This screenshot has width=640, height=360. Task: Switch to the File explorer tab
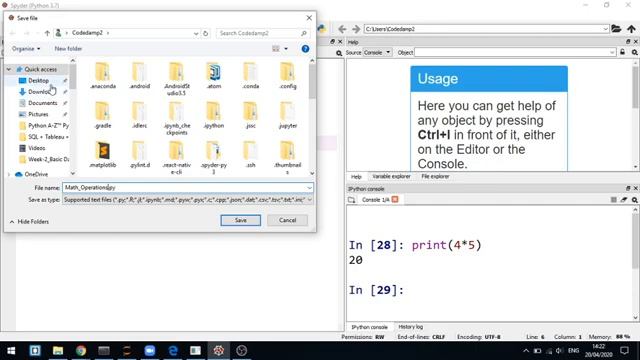click(x=435, y=176)
